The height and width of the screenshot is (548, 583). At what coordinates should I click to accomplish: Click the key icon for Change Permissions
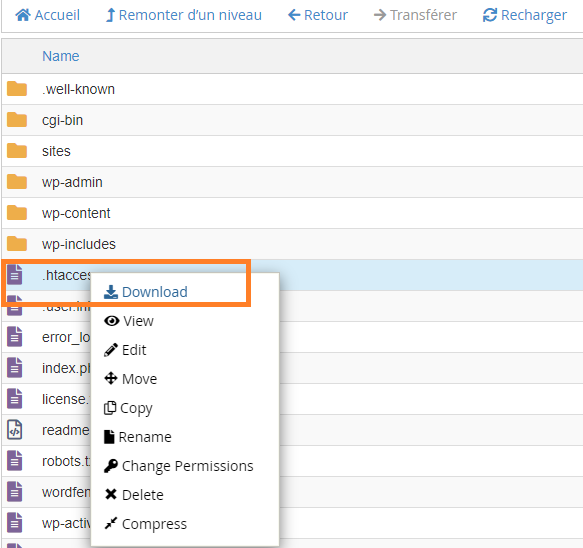click(111, 466)
